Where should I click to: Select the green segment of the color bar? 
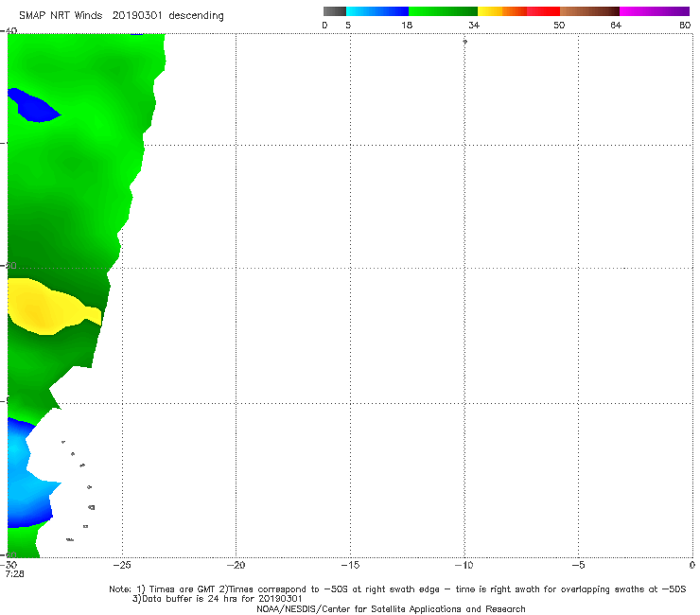[x=443, y=11]
